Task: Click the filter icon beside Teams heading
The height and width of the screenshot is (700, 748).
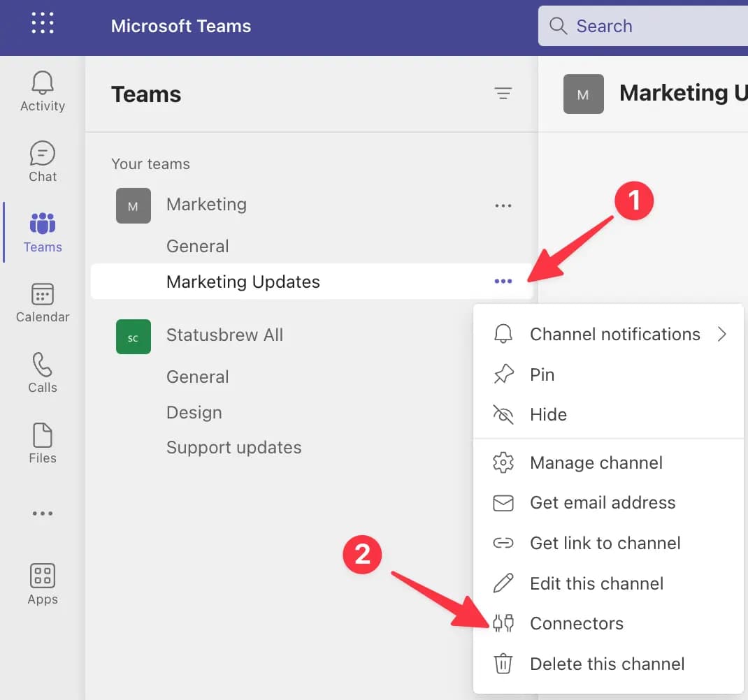Action: pos(503,94)
